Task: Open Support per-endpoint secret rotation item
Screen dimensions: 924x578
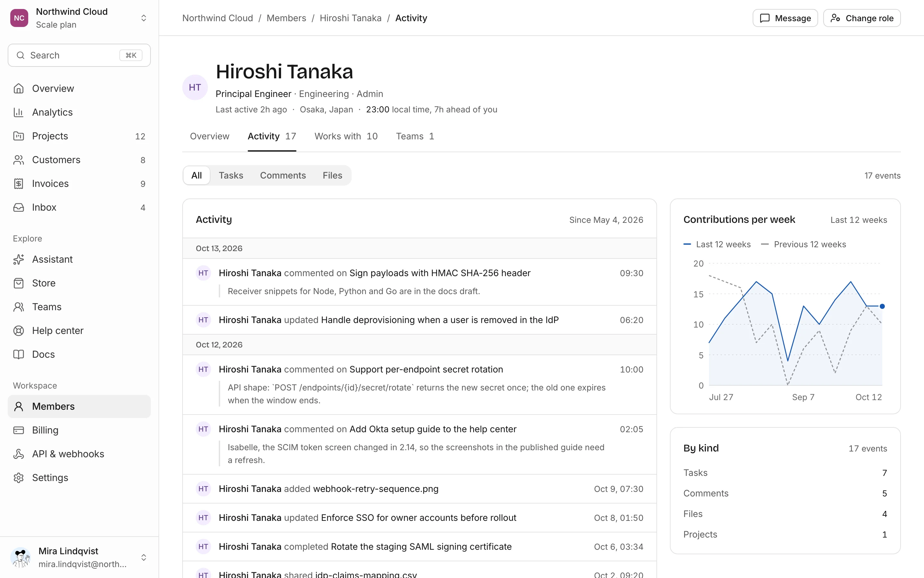Action: 426,369
